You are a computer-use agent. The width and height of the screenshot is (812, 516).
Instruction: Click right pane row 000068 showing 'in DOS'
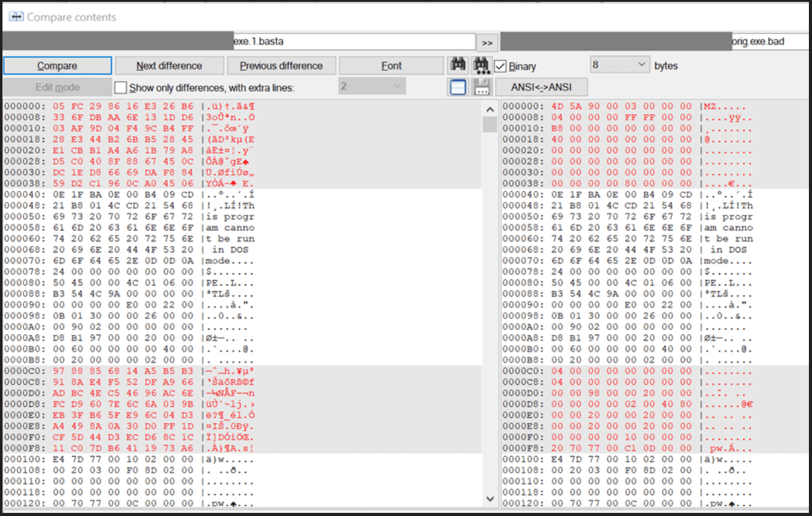628,250
